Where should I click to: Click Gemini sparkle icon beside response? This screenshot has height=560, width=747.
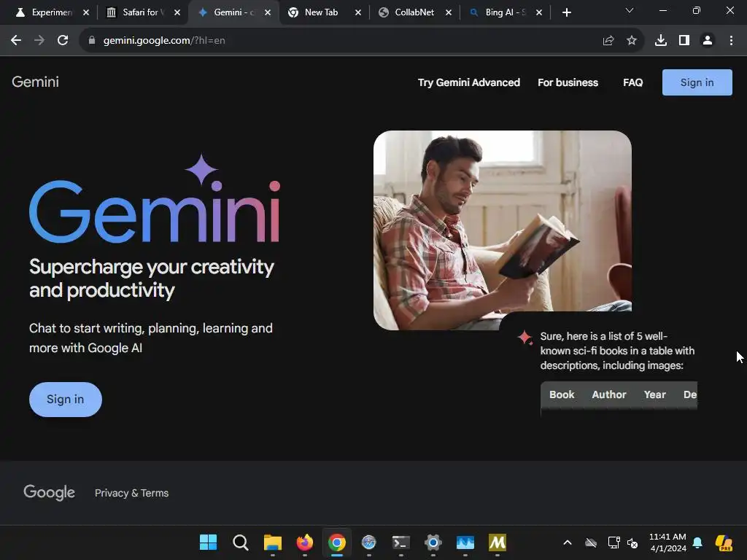coord(525,338)
